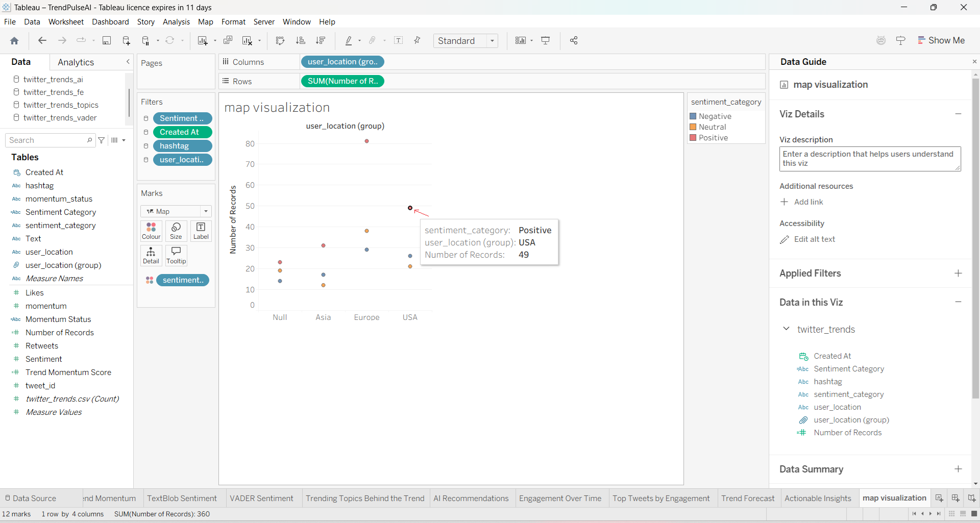Click the Tooltip marks card button
The width and height of the screenshot is (980, 523).
coord(176,255)
